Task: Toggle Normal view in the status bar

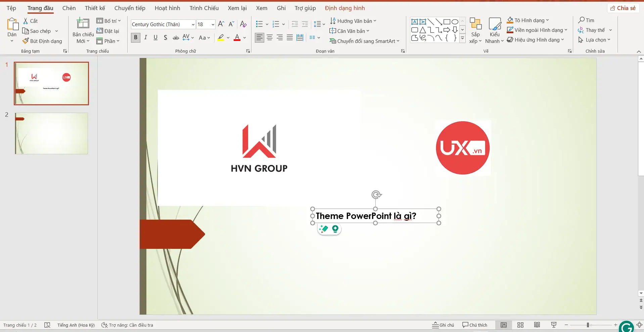Action: 504,325
